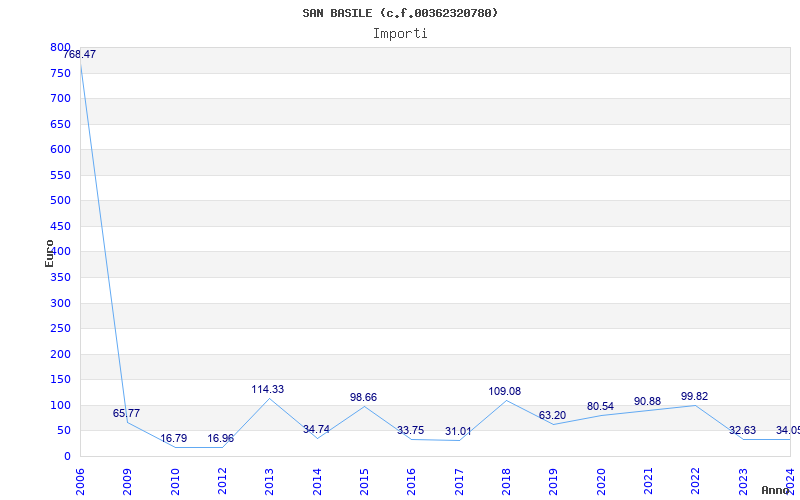The height and width of the screenshot is (500, 800).
Task: Click the 32.63 data label
Action: coord(742,431)
